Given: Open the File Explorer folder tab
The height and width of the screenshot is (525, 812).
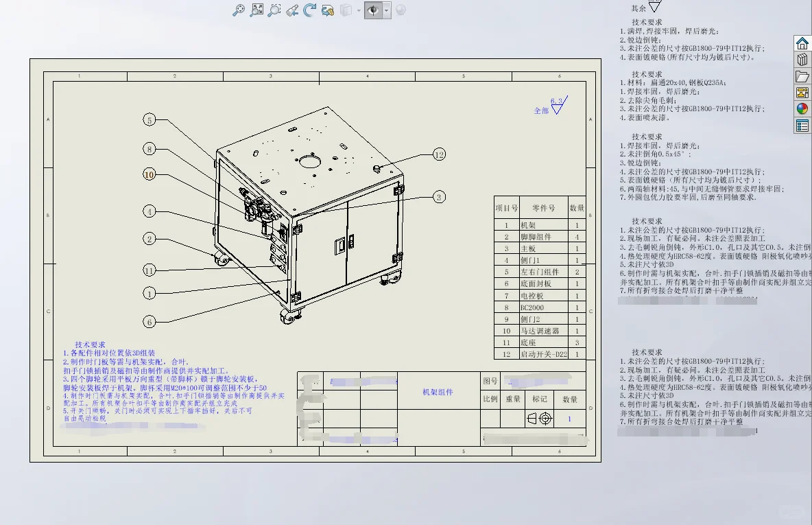Looking at the screenshot, I should tap(802, 76).
